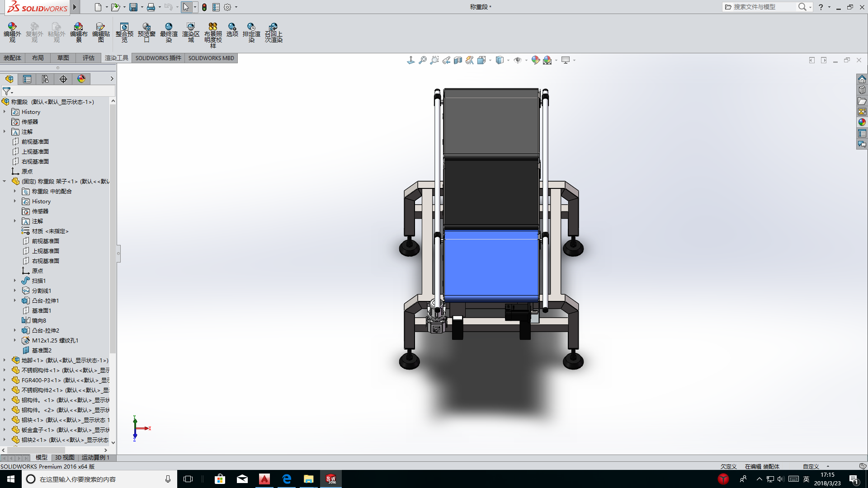This screenshot has height=488, width=868.
Task: Open the Edit Scene tool
Action: (x=79, y=32)
